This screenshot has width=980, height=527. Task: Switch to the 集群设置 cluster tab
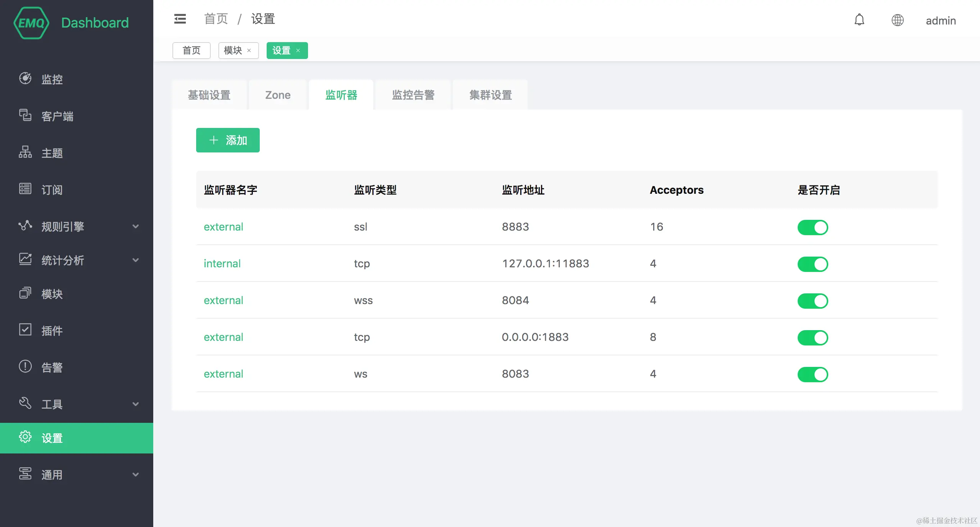tap(490, 95)
